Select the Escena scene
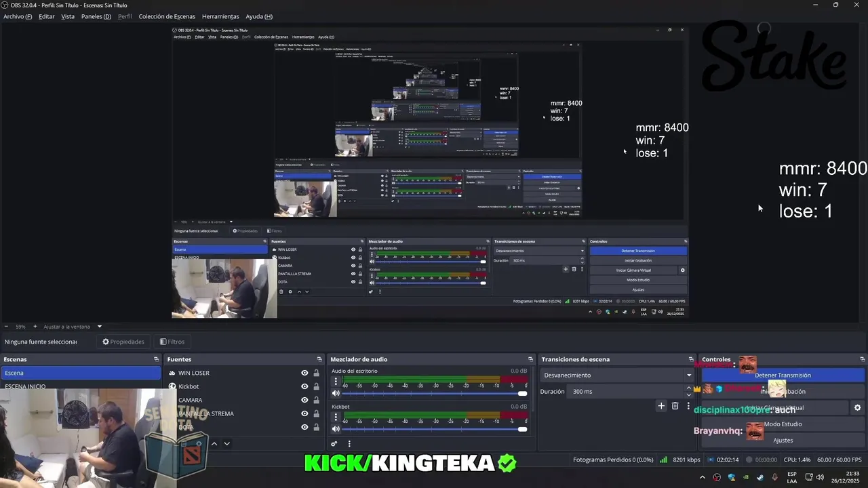Viewport: 868px width, 488px height. point(81,373)
